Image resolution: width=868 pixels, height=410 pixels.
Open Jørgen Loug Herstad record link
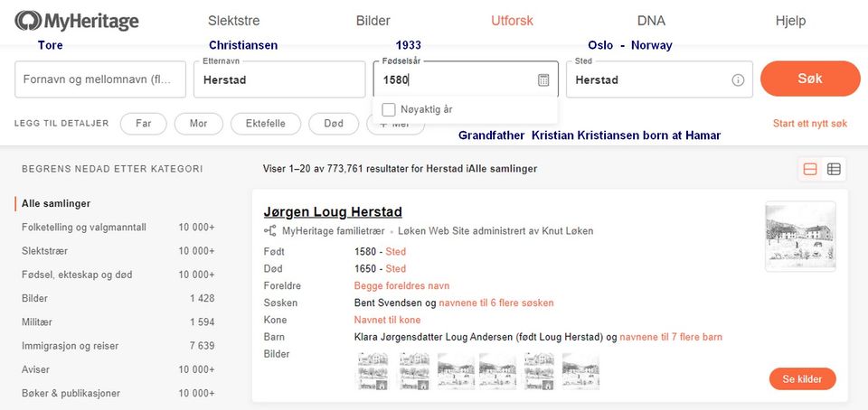(333, 212)
